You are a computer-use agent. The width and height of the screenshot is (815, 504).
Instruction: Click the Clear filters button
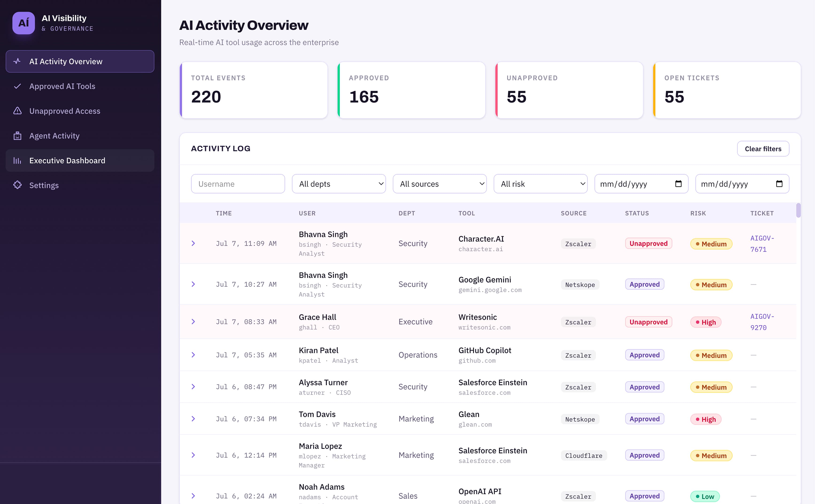pyautogui.click(x=763, y=149)
